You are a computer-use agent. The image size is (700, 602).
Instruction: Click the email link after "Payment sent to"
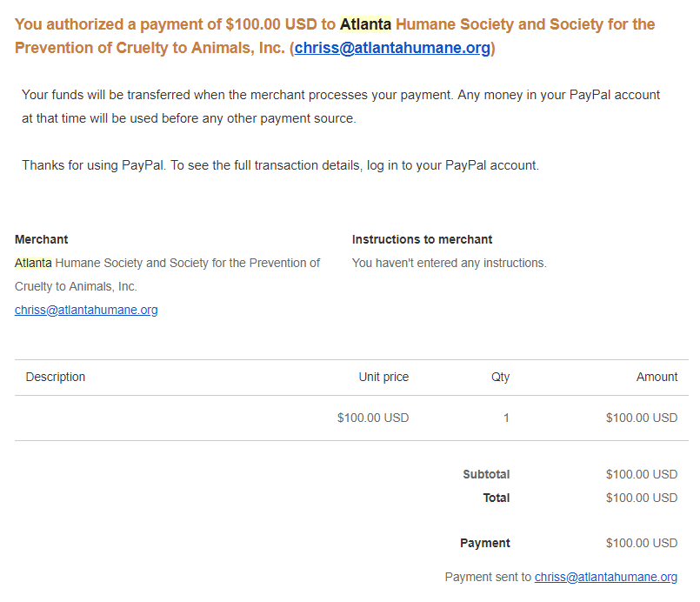pyautogui.click(x=605, y=577)
